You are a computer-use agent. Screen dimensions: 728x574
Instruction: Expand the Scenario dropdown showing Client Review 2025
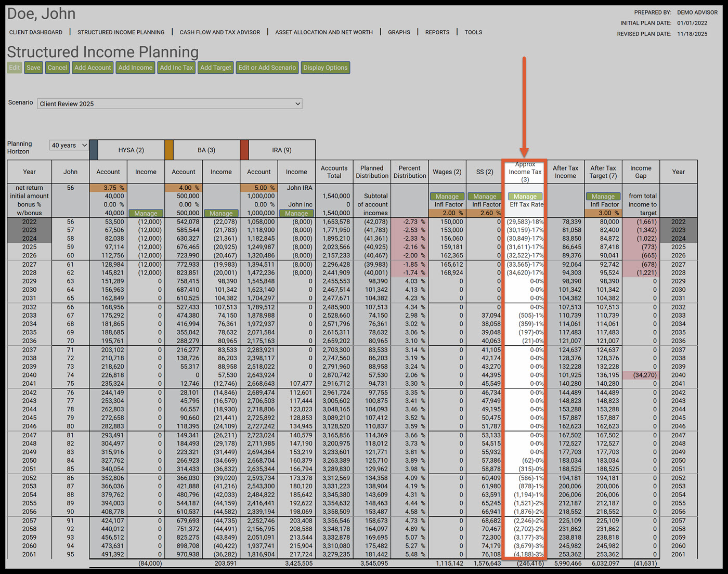tap(170, 104)
